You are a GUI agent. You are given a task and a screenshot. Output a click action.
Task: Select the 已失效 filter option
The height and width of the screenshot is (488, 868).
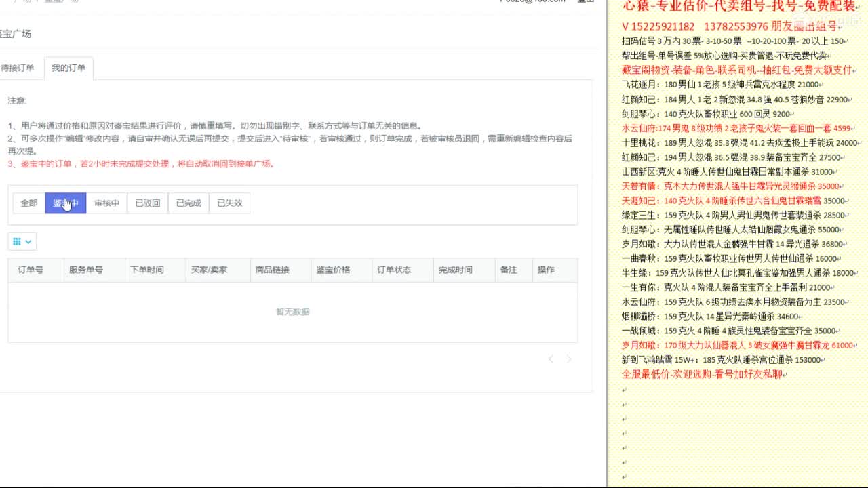coord(229,203)
